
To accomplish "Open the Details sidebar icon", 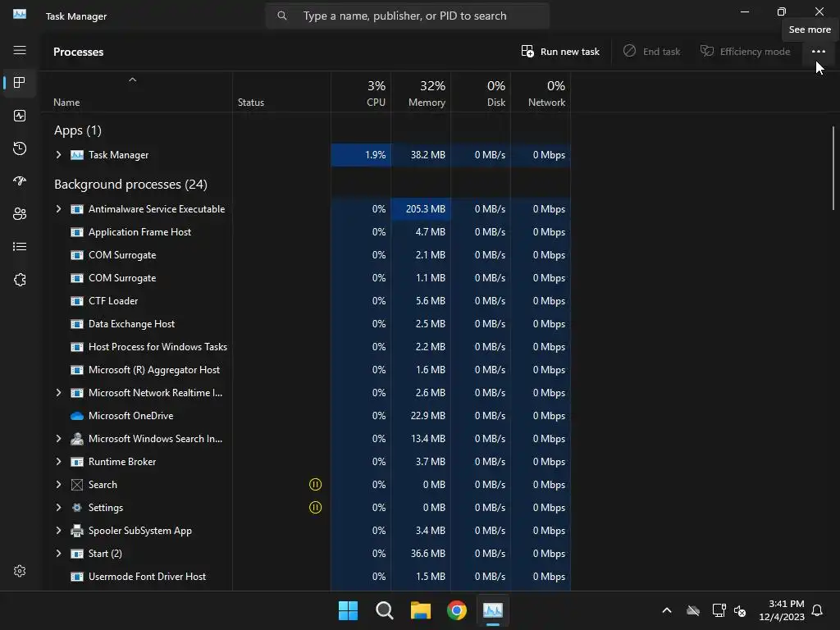I will pos(20,246).
